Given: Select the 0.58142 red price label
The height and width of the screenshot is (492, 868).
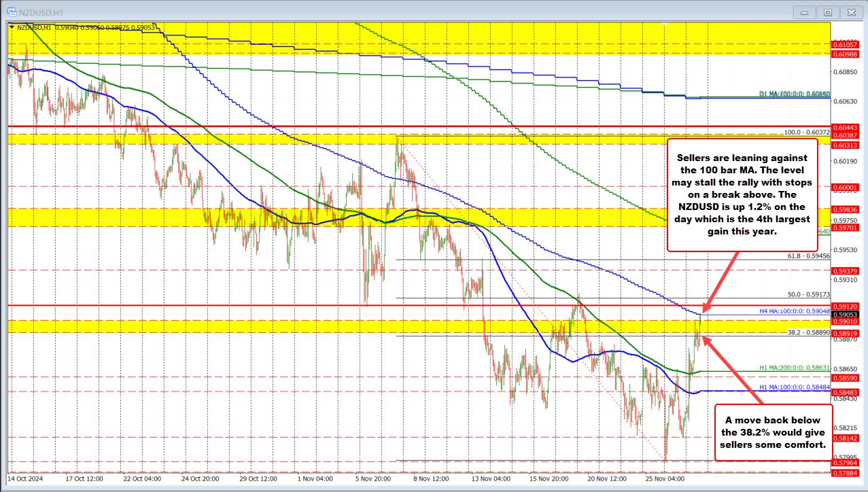Looking at the screenshot, I should pyautogui.click(x=844, y=438).
